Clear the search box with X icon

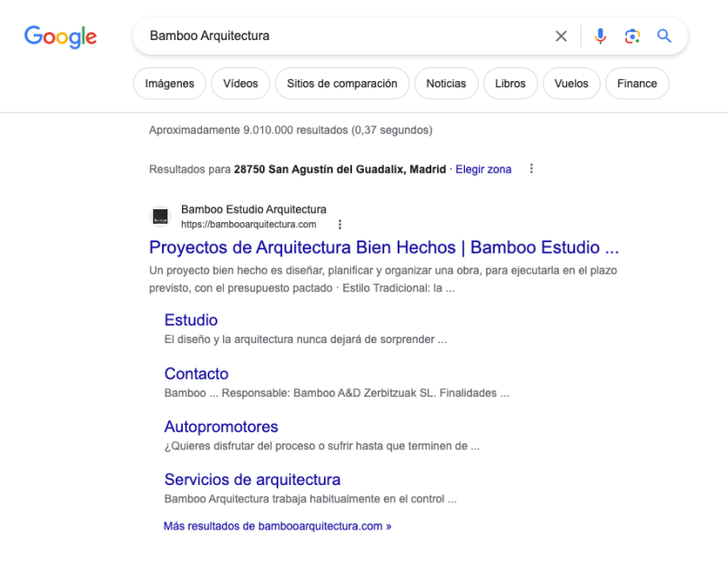click(561, 36)
